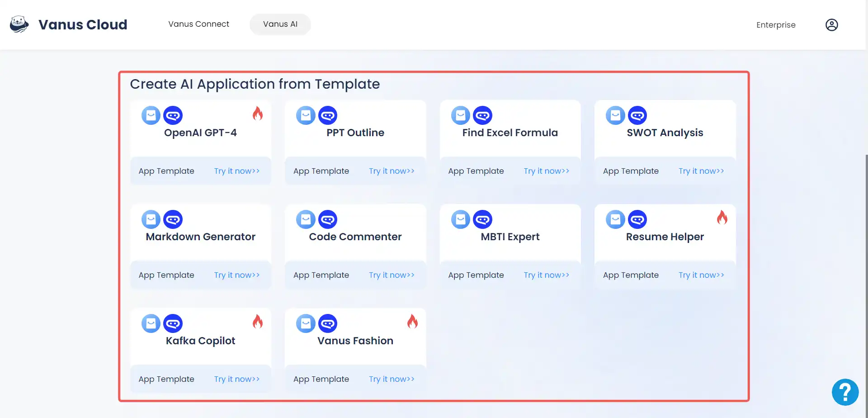Try the Vanus Fashion template now
The image size is (868, 418).
tap(392, 379)
